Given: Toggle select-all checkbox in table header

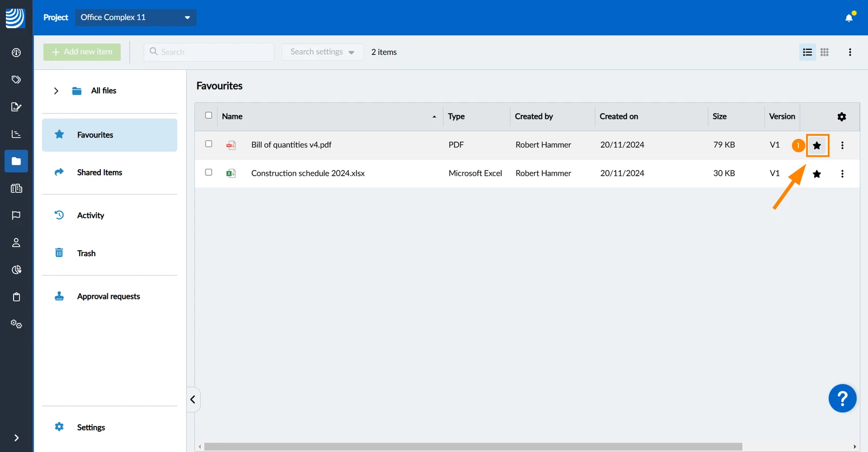Looking at the screenshot, I should 209,116.
